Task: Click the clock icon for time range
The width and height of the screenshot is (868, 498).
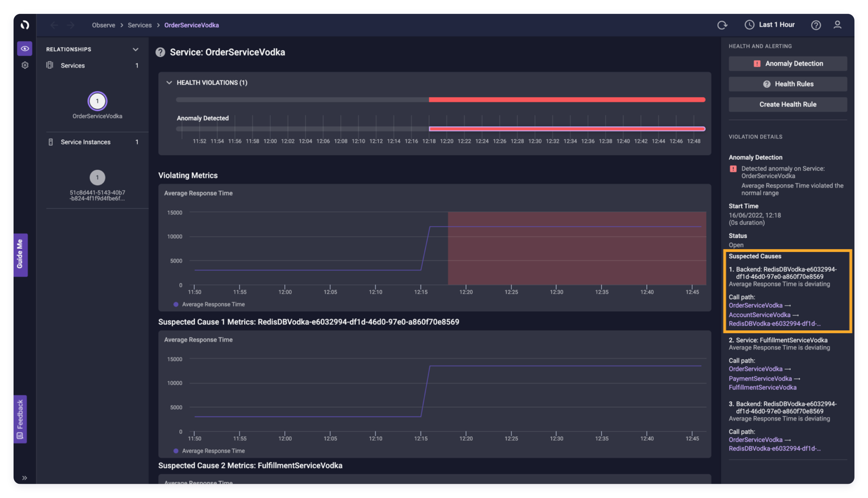Action: [x=749, y=25]
